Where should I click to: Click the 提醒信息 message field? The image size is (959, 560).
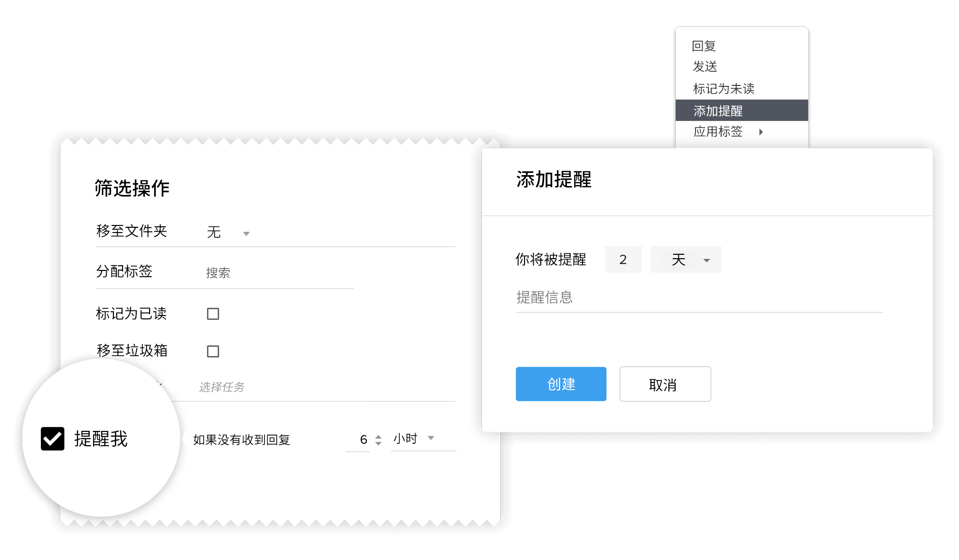pyautogui.click(x=698, y=298)
